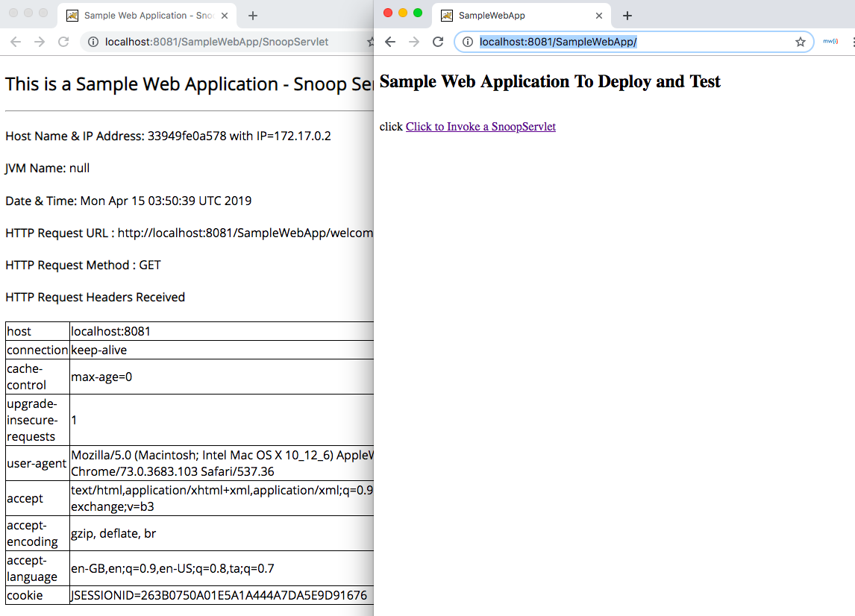Click green maximize button of SampleWebApp window
Viewport: 855px width, 616px height.
click(418, 13)
